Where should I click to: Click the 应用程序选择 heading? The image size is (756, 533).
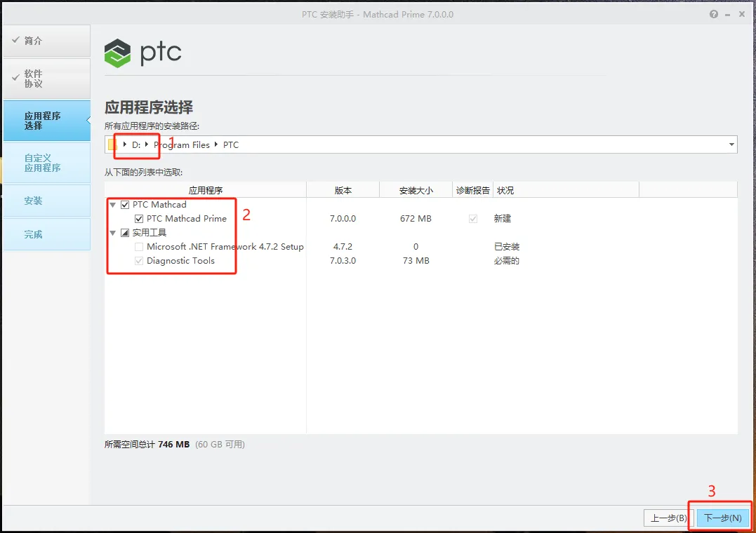pyautogui.click(x=149, y=107)
